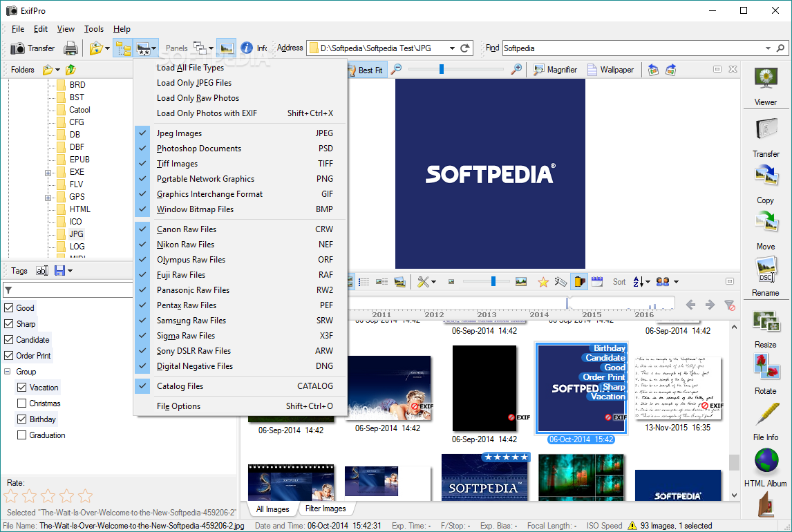Select Load Only JPEG Files
This screenshot has width=792, height=532.
pos(241,83)
